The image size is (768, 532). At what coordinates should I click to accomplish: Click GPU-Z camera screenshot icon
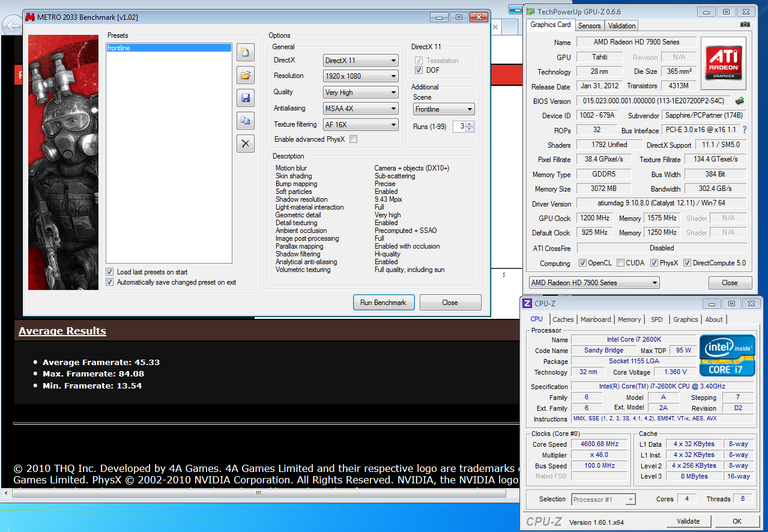[x=745, y=25]
